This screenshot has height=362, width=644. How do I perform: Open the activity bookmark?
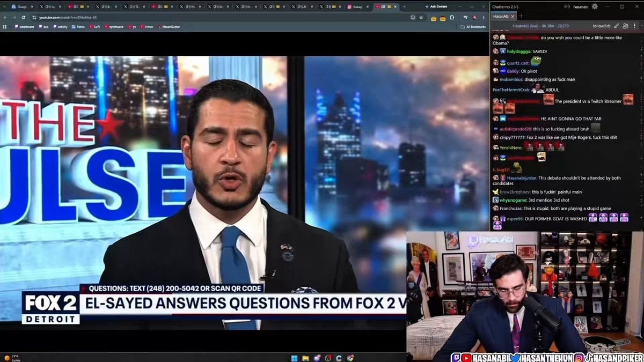pyautogui.click(x=61, y=26)
